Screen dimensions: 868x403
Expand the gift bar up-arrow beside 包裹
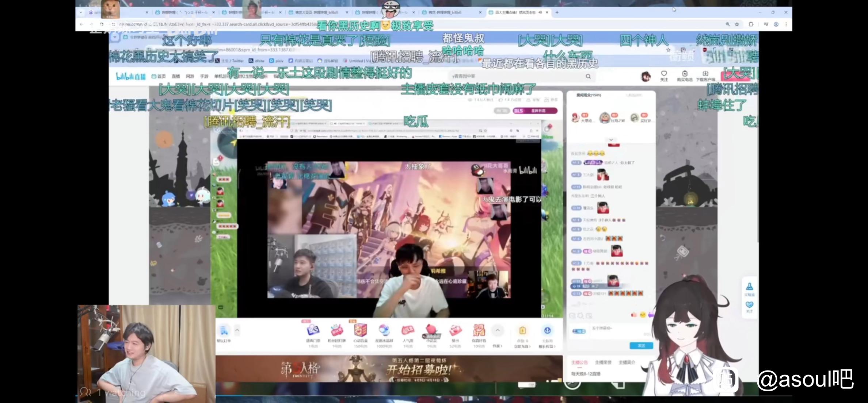pyautogui.click(x=497, y=330)
